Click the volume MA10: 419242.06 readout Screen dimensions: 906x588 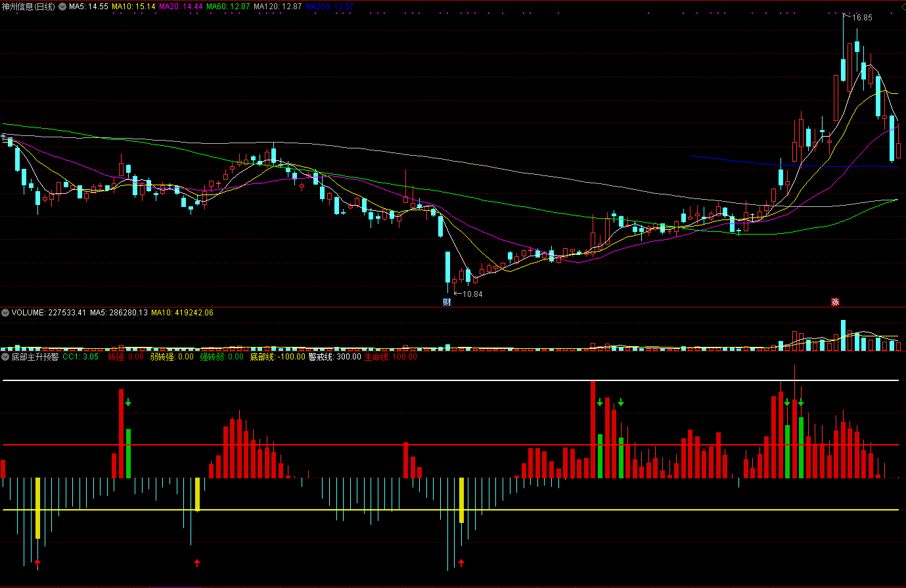pos(183,313)
